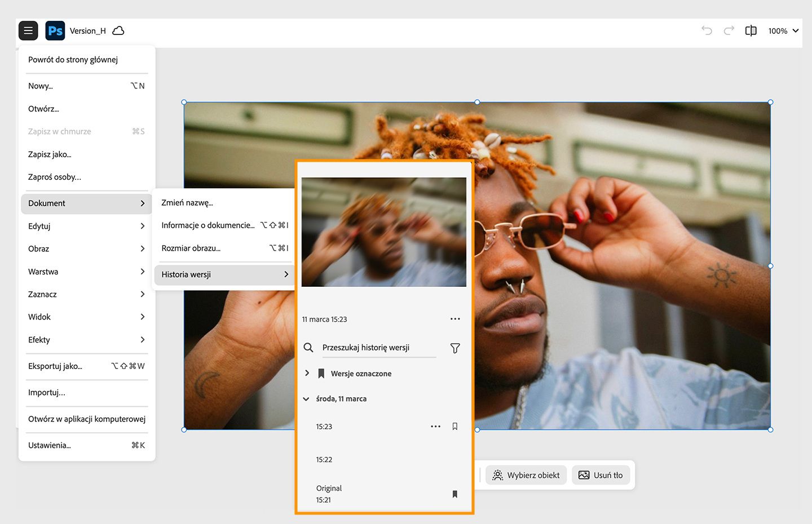Viewport: 812px width, 524px height.
Task: Open the version history filter funnel
Action: point(455,348)
